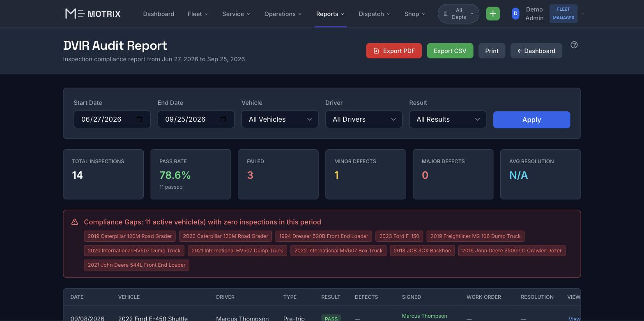Expand the Dispatch menu

pos(374,14)
